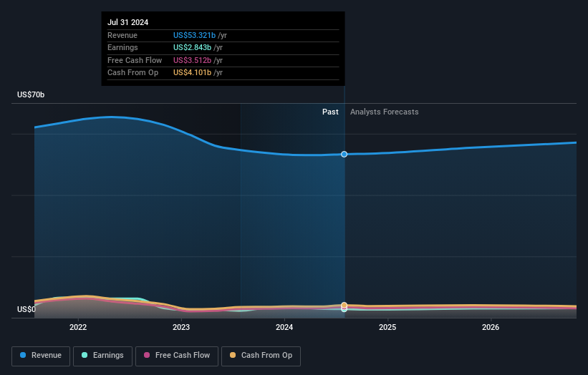
Task: Select the 2026 x-axis label
Action: [491, 327]
